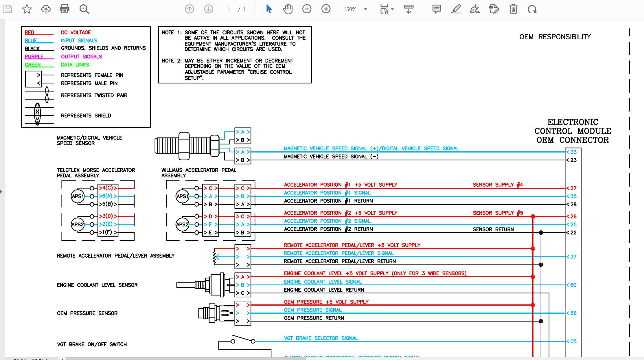Click the OUTPUT SIGNALS legend text
This screenshot has height=360, width=644.
81,56
